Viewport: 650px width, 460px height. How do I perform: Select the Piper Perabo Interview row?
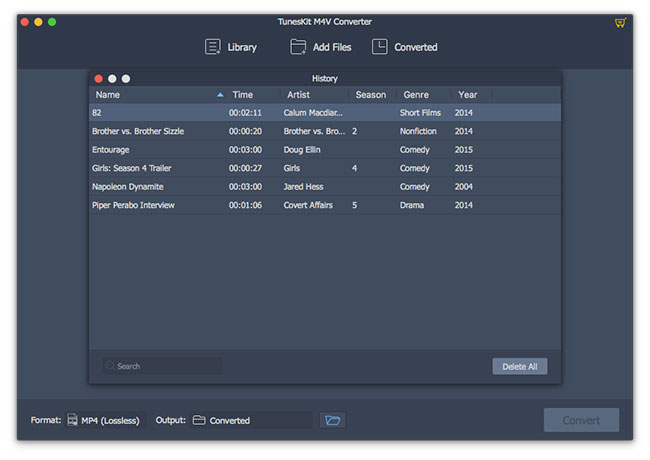(x=325, y=205)
